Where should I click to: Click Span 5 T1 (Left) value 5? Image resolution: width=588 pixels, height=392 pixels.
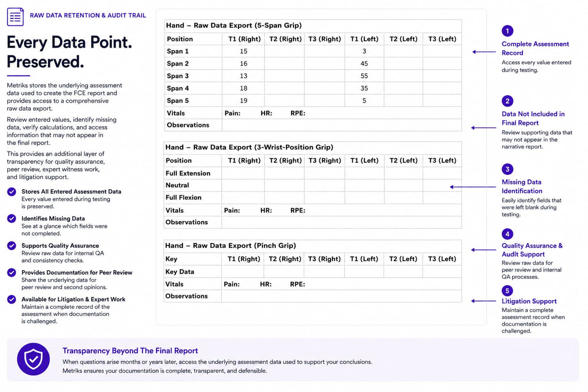tap(364, 101)
